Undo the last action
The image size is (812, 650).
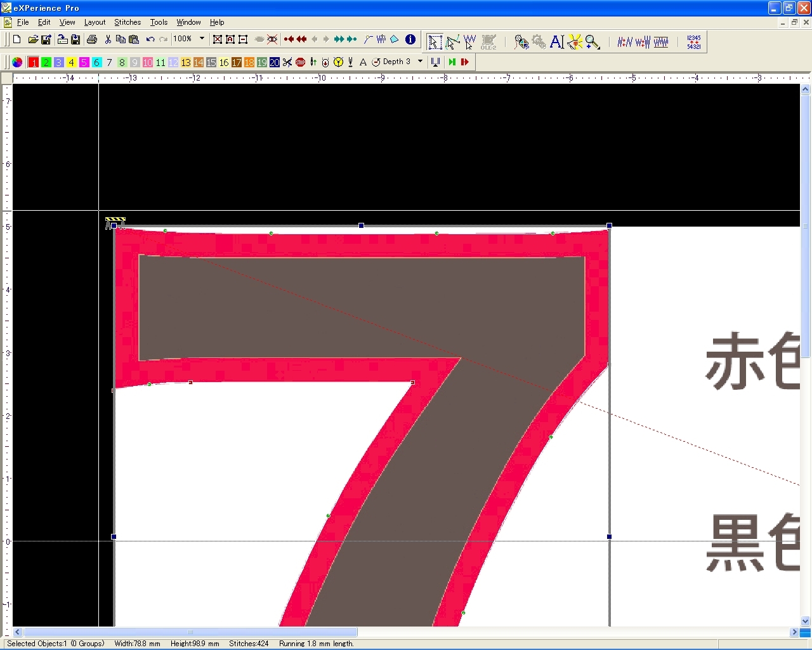point(150,39)
